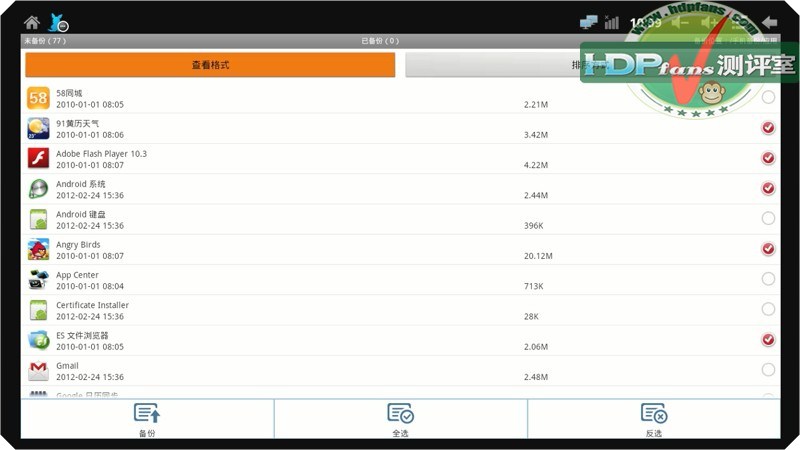Select the app name ES 文件浏览器
800x450 pixels.
82,335
